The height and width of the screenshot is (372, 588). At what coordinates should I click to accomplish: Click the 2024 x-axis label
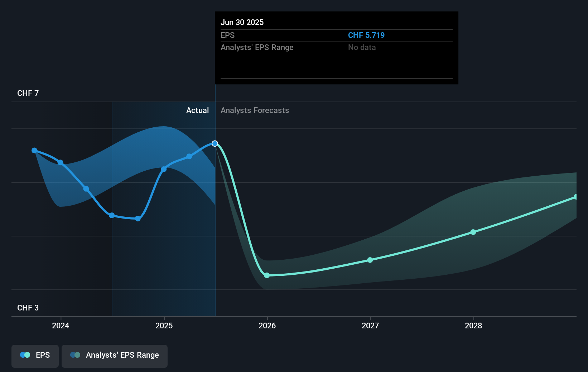point(61,325)
